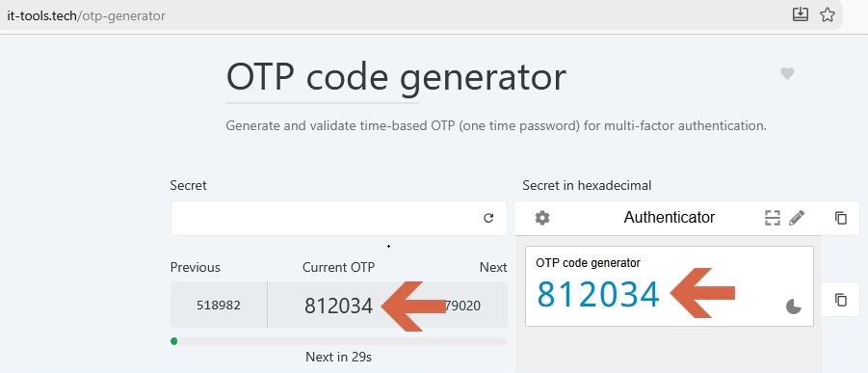Click the OTP time progress bar
The width and height of the screenshot is (868, 373).
click(339, 341)
